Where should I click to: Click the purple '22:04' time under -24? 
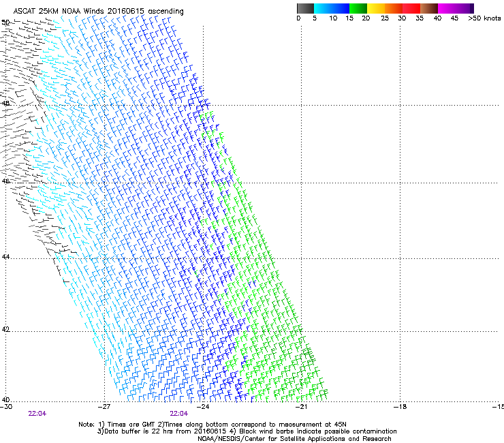[x=178, y=414]
